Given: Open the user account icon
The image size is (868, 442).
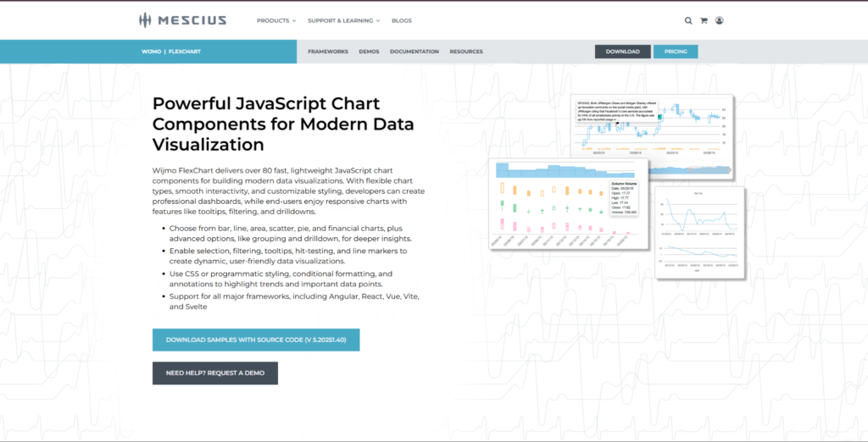Looking at the screenshot, I should pyautogui.click(x=719, y=20).
